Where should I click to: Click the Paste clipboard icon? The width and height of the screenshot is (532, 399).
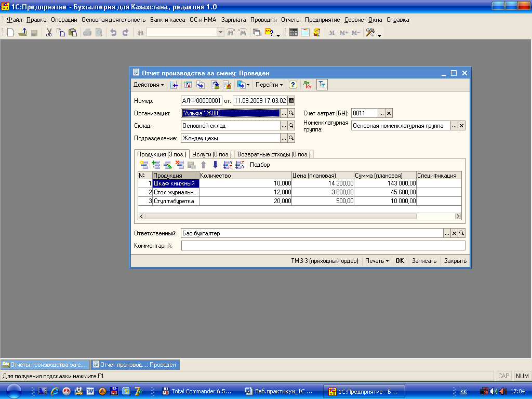[73, 33]
